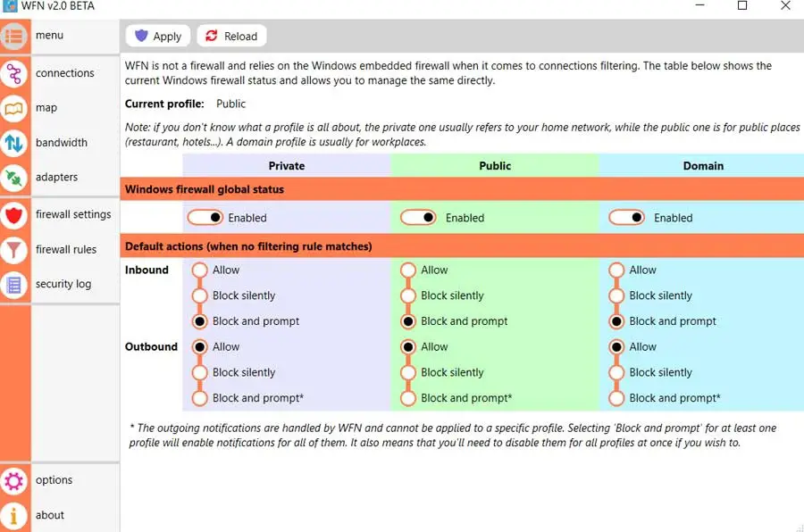The height and width of the screenshot is (532, 804).
Task: Click the hamburger menu icon
Action: [14, 37]
